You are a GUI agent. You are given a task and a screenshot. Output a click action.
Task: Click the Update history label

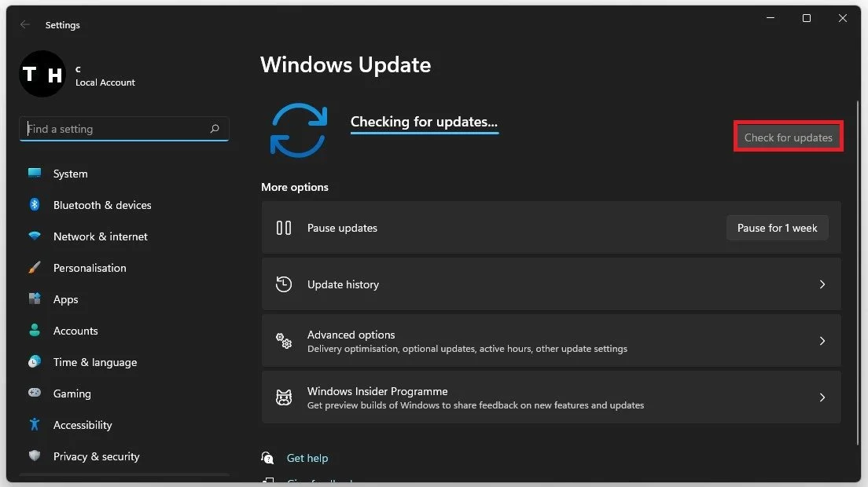point(344,284)
